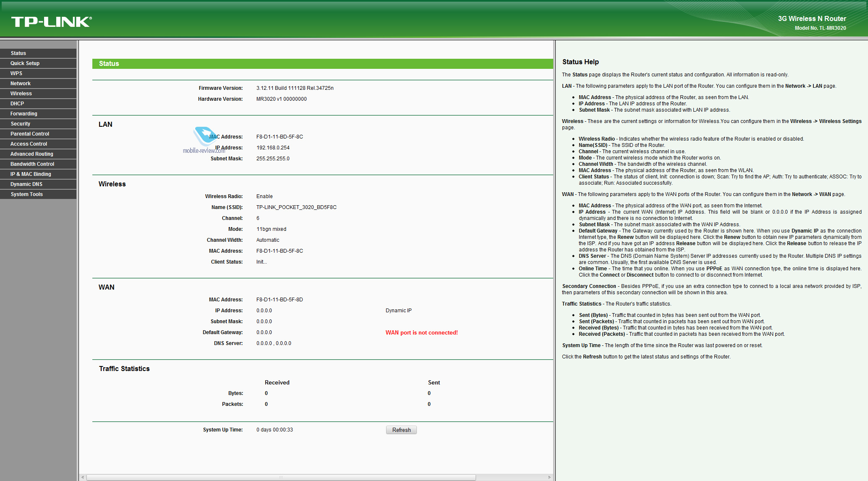Open Bandwidth Control page
The height and width of the screenshot is (481, 868).
[x=38, y=164]
